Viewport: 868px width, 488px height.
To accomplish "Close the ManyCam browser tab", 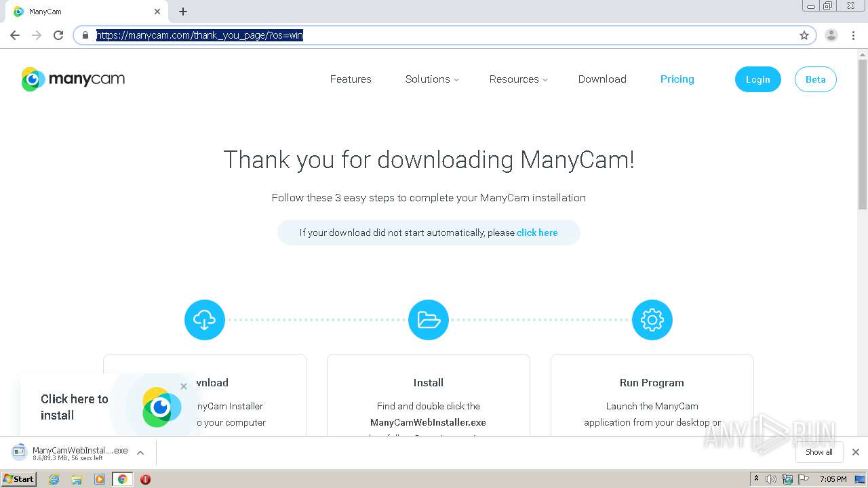I will 157,12.
